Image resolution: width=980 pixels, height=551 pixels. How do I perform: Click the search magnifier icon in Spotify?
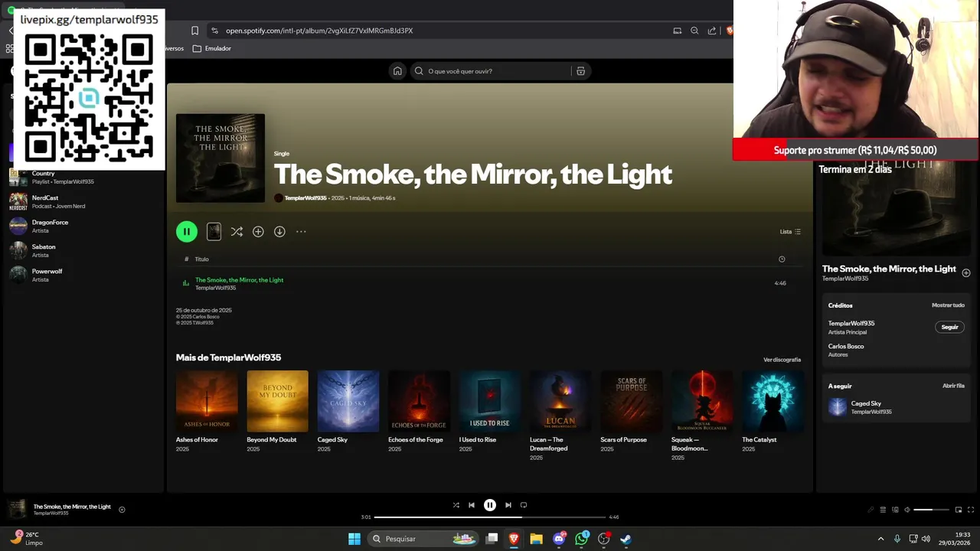point(419,71)
